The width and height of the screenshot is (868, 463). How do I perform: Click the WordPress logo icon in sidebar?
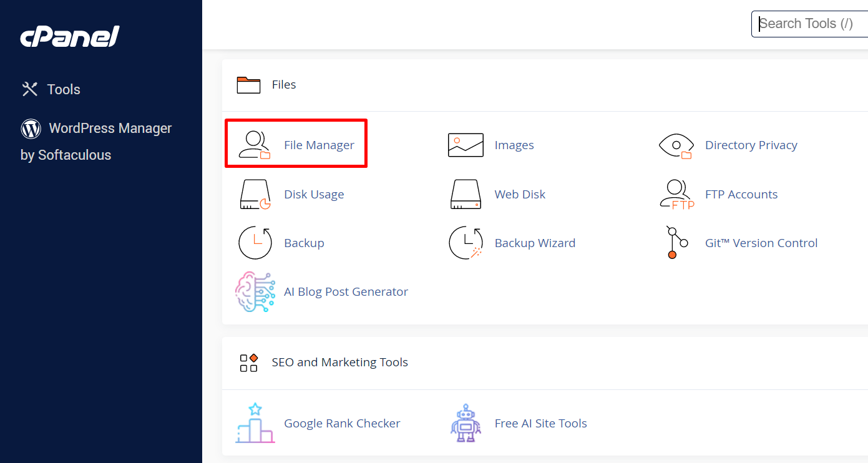tap(31, 129)
